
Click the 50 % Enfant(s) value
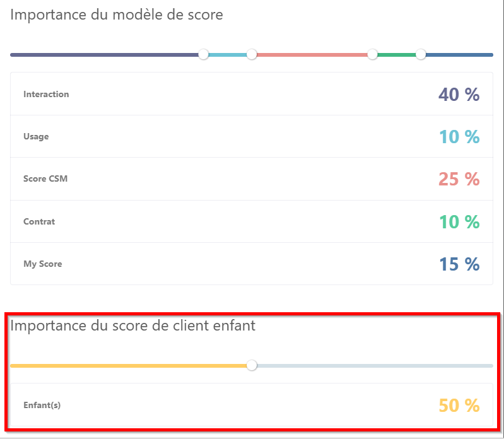(459, 406)
